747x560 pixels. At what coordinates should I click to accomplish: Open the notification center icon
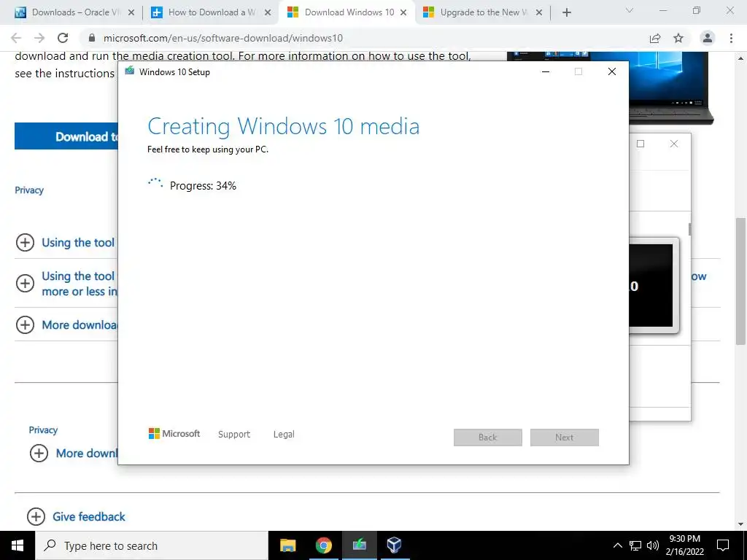(723, 545)
